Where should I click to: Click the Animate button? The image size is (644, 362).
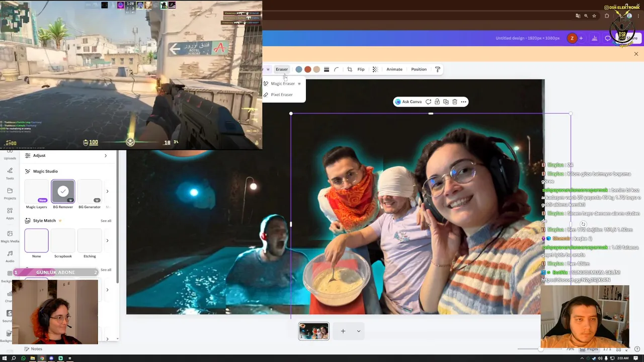click(x=394, y=69)
